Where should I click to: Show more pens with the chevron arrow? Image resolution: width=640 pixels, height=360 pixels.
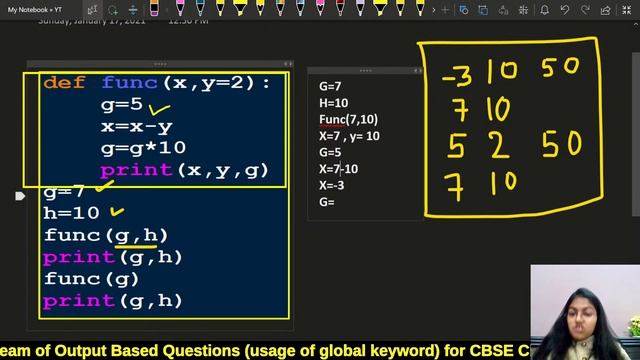[x=433, y=10]
